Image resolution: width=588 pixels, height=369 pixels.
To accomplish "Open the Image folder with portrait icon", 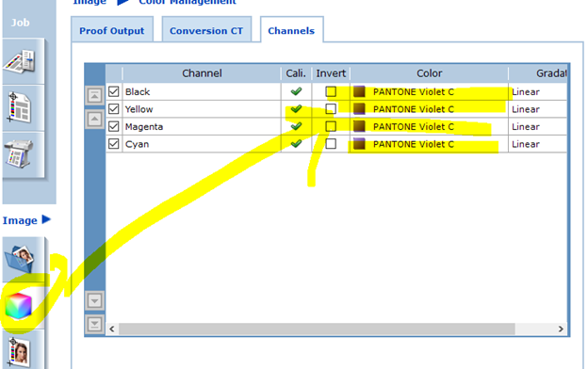I will click(20, 259).
